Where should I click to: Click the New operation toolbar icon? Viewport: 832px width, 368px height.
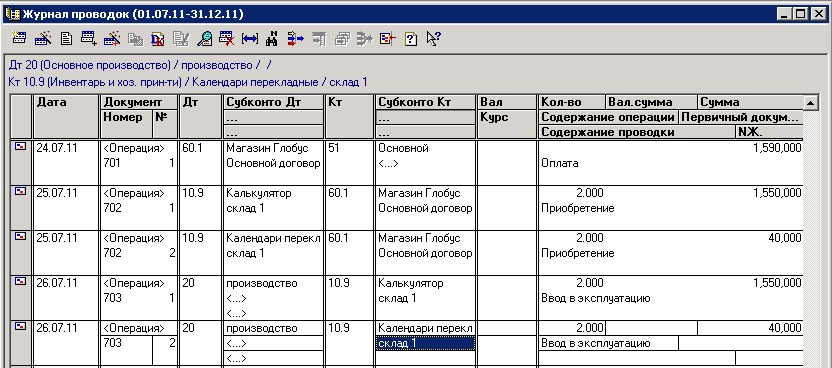tap(19, 38)
